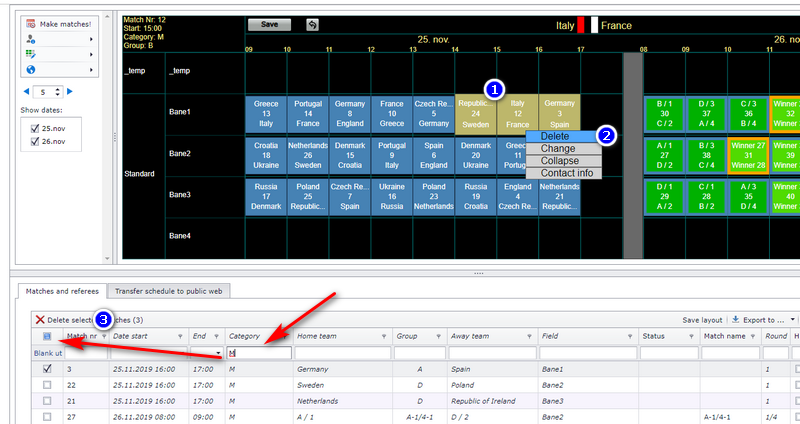Click the Delete selected matches button

pyautogui.click(x=89, y=320)
